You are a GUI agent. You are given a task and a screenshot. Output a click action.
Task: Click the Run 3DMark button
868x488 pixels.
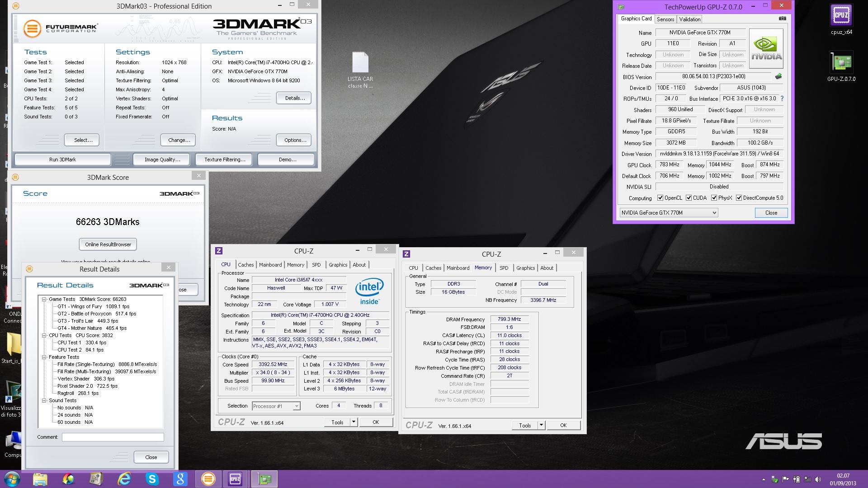62,160
